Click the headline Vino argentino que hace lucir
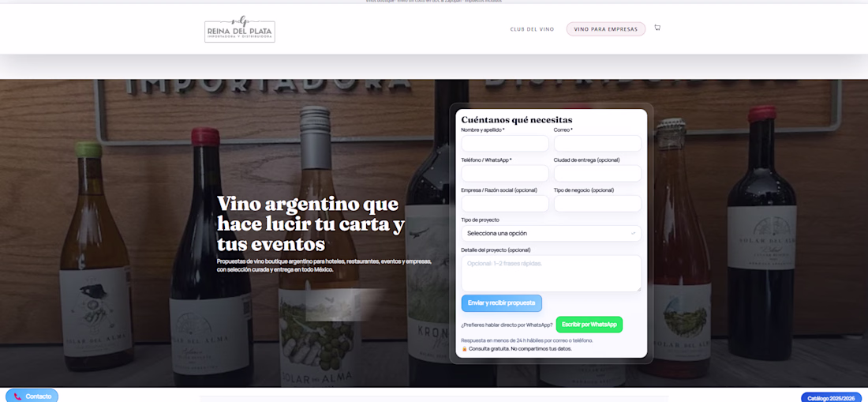 311,224
